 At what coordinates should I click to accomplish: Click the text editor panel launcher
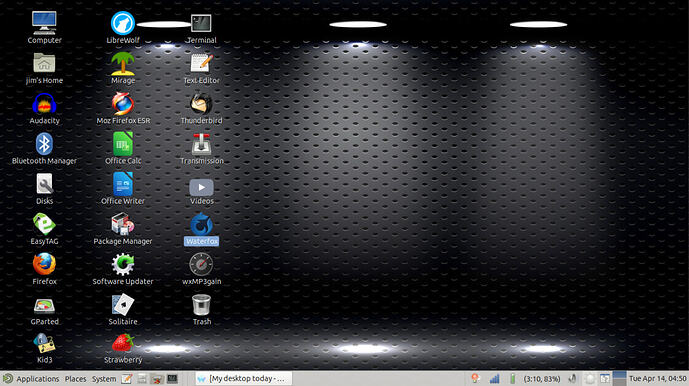pyautogui.click(x=127, y=379)
